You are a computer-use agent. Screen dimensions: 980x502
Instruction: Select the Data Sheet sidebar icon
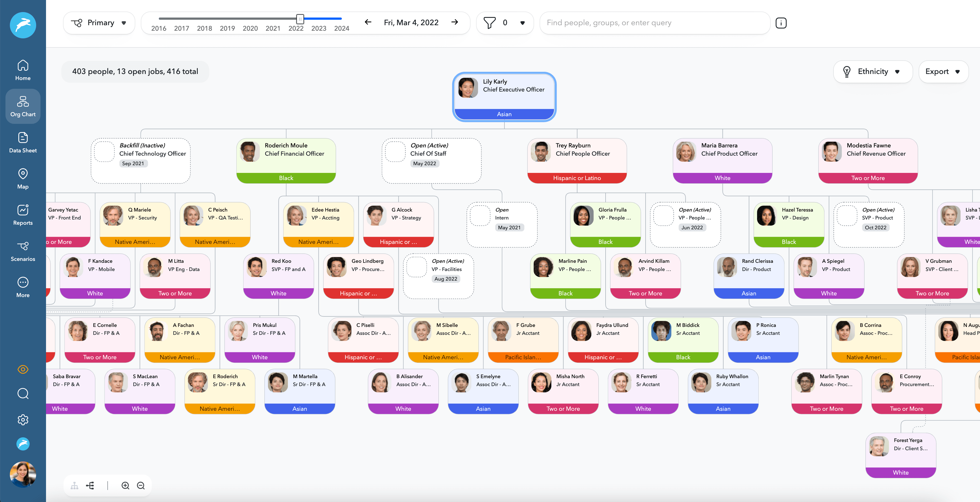[x=23, y=142]
